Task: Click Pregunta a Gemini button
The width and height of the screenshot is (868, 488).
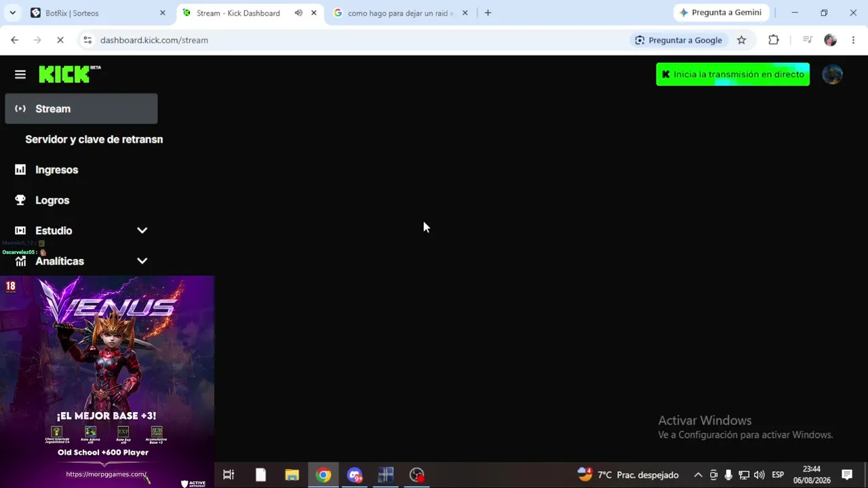Action: pos(720,13)
